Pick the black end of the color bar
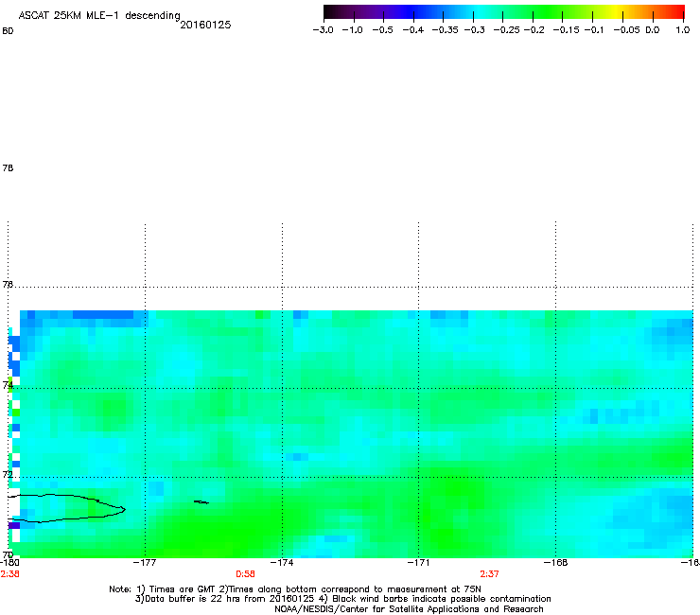The height and width of the screenshot is (615, 700). tap(330, 11)
